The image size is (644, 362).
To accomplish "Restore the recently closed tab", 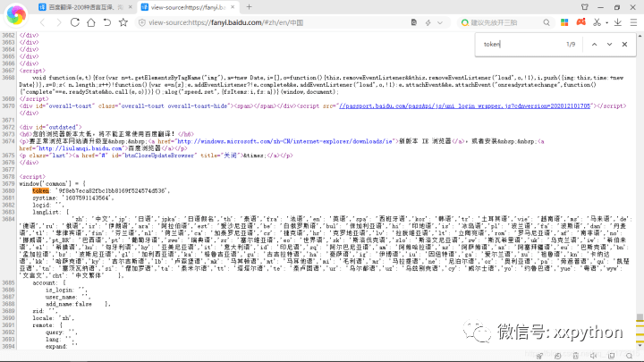I will click(x=107, y=22).
